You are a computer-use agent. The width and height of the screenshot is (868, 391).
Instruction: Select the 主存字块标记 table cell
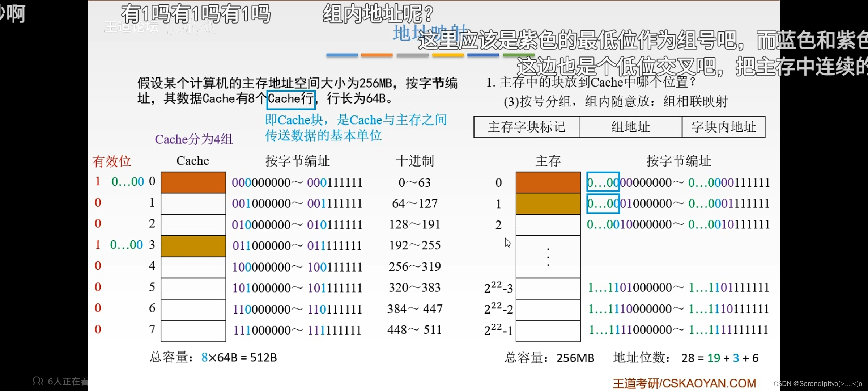point(526,127)
